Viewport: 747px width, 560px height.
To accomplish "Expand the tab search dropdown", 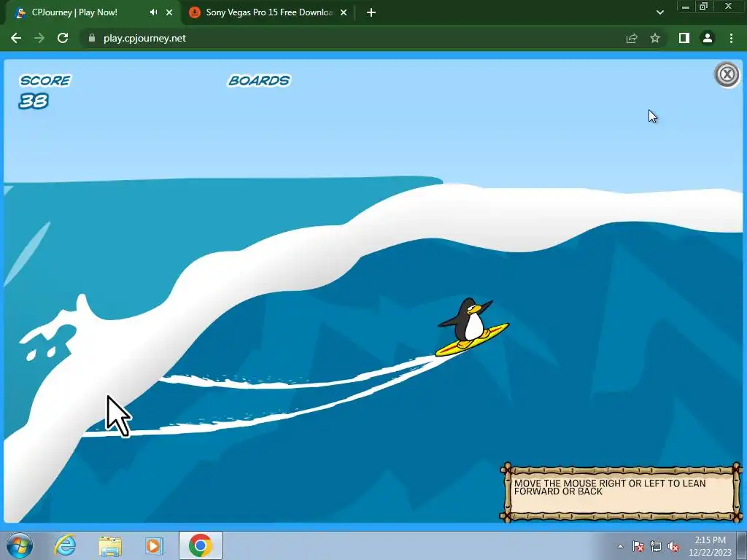I will click(659, 12).
